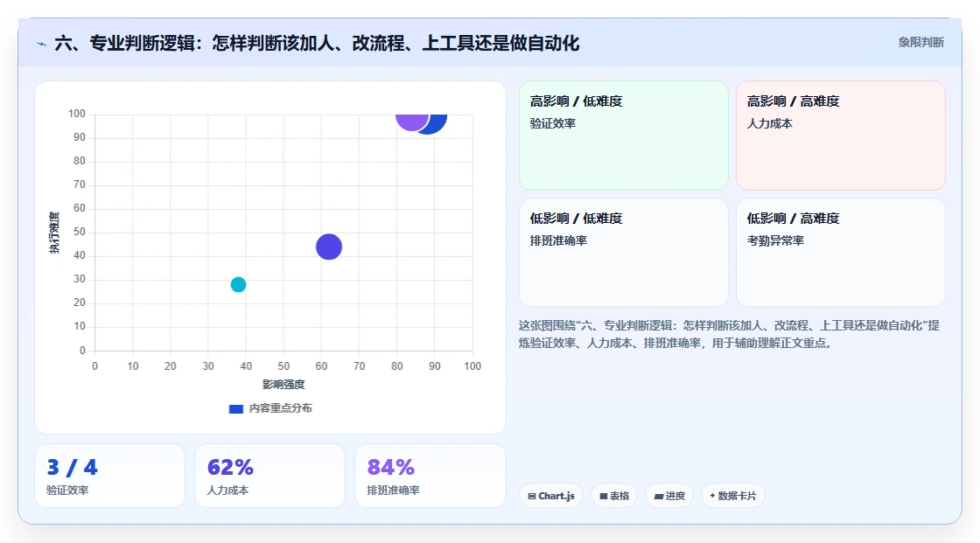
Task: Open the 低影响 / 低难度 quadrant card
Action: 624,253
